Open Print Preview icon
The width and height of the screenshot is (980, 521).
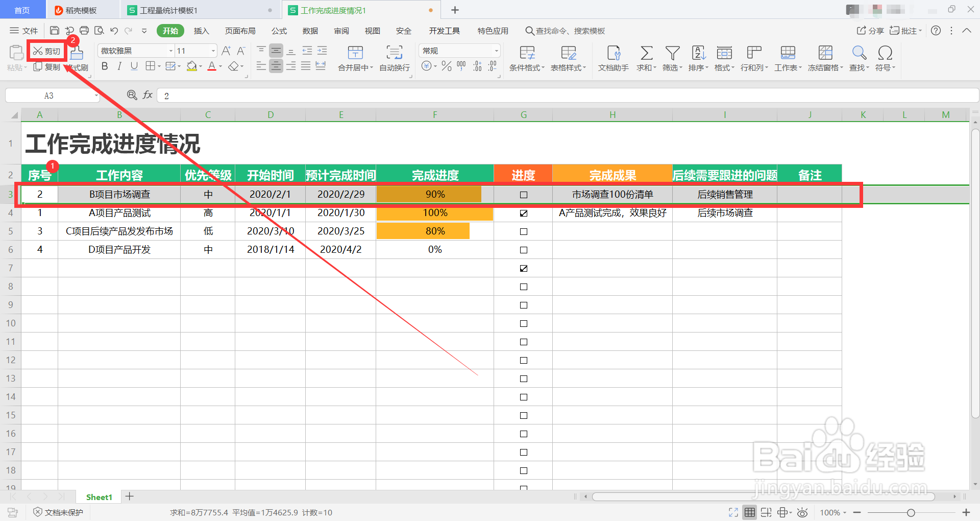pos(99,31)
